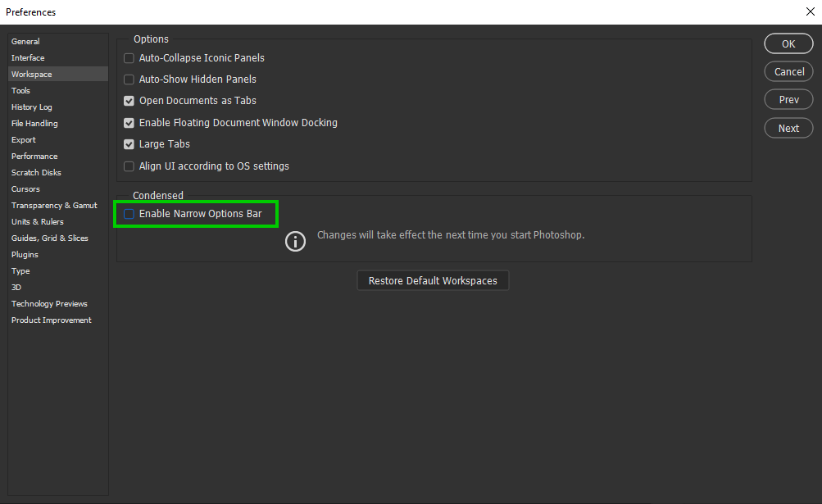
Task: Go to the Next preferences page
Action: 788,128
